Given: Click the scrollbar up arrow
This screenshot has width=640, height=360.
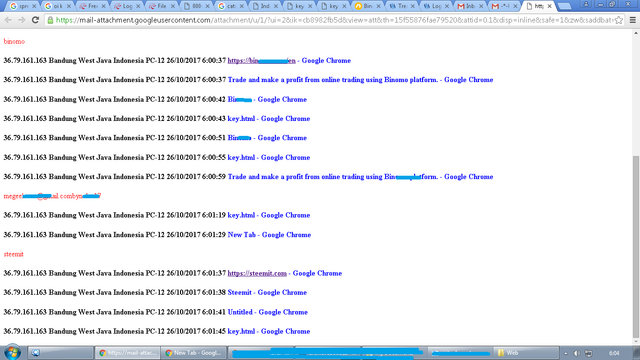Looking at the screenshot, I should pos(636,33).
